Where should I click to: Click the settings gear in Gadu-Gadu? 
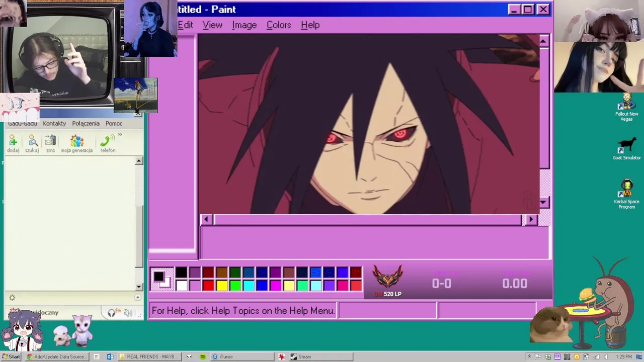click(12, 298)
